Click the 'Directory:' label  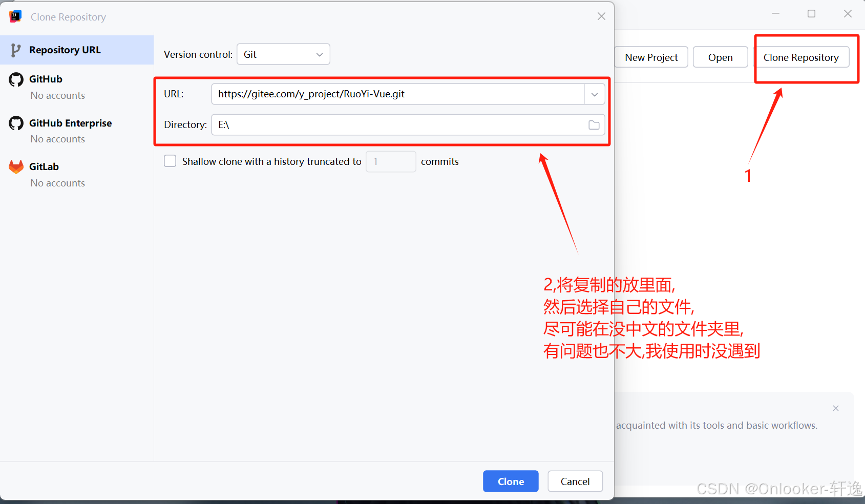click(185, 125)
